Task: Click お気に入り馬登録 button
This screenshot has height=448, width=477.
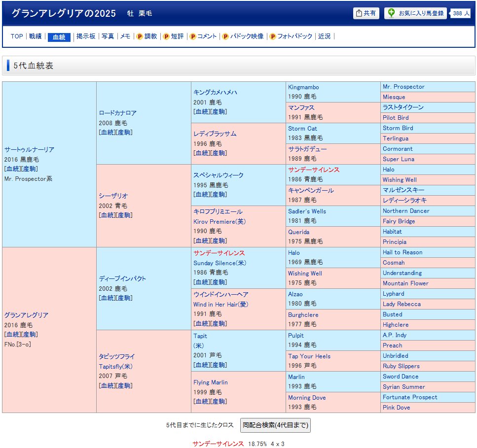Action: point(415,13)
